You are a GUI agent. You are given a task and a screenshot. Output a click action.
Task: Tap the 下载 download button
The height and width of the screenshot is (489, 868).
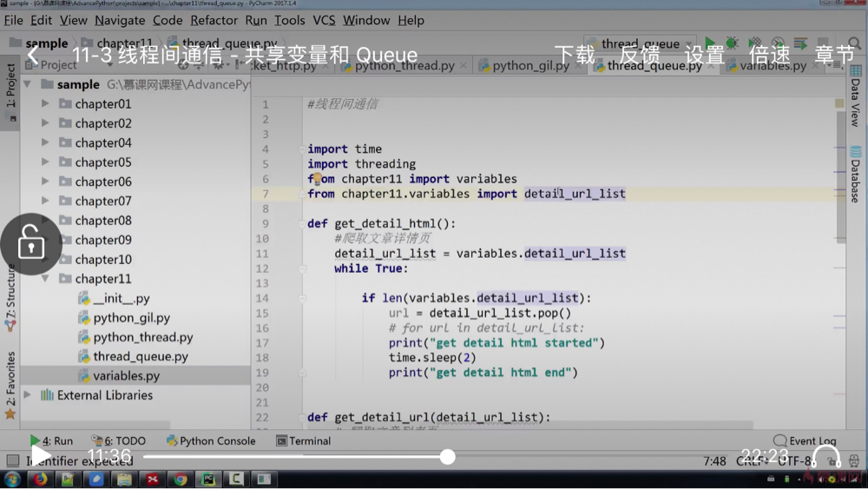575,55
